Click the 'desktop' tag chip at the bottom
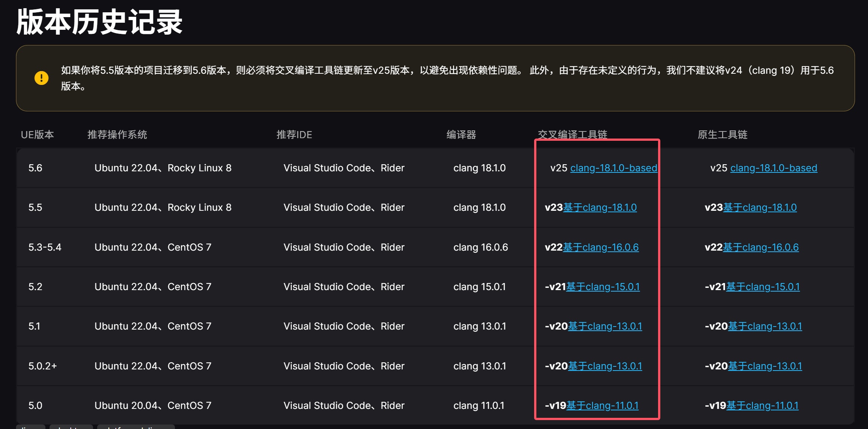Viewport: 868px width, 429px height. [71, 427]
